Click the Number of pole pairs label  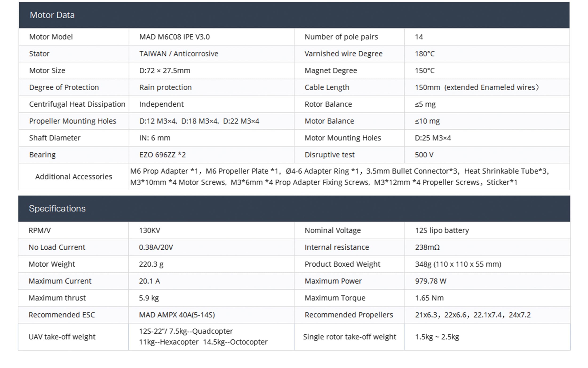(x=341, y=37)
